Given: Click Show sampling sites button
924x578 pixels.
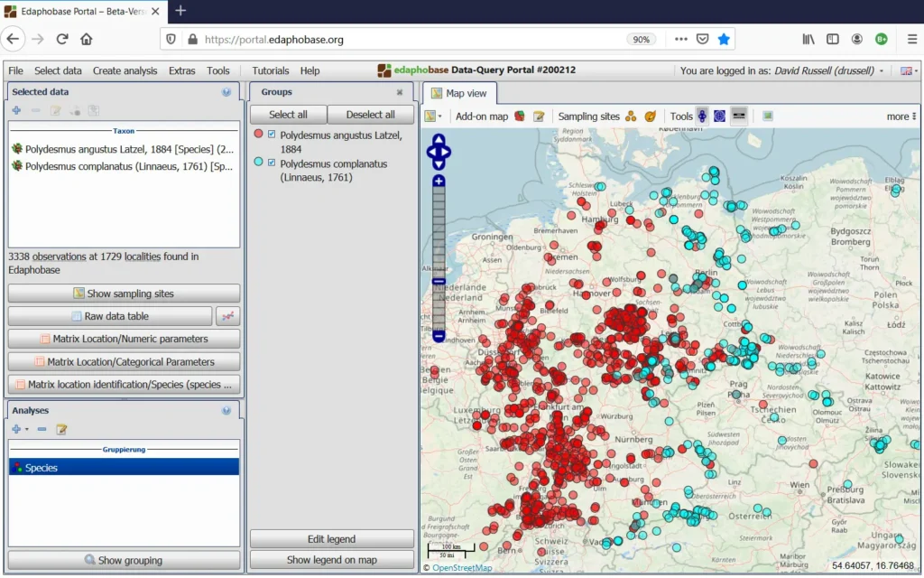Looking at the screenshot, I should pyautogui.click(x=124, y=294).
